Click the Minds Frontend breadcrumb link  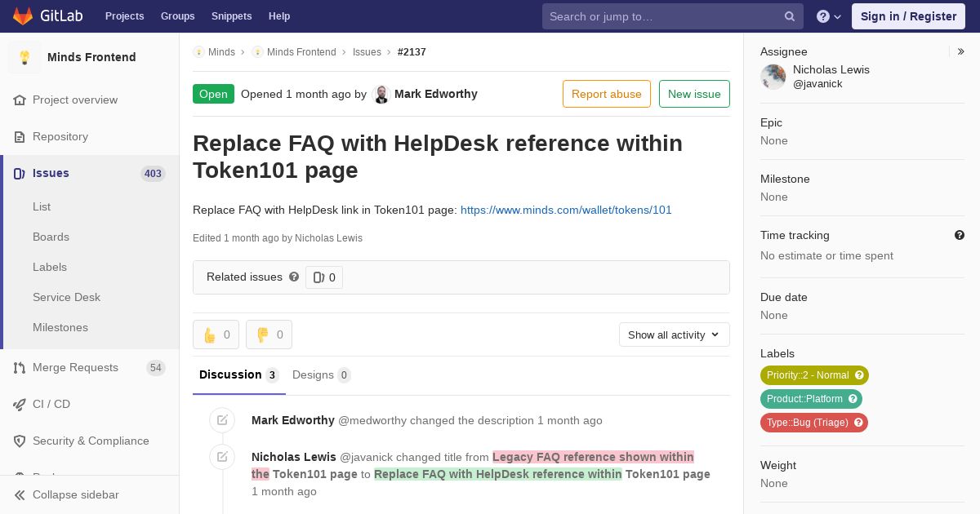point(301,51)
